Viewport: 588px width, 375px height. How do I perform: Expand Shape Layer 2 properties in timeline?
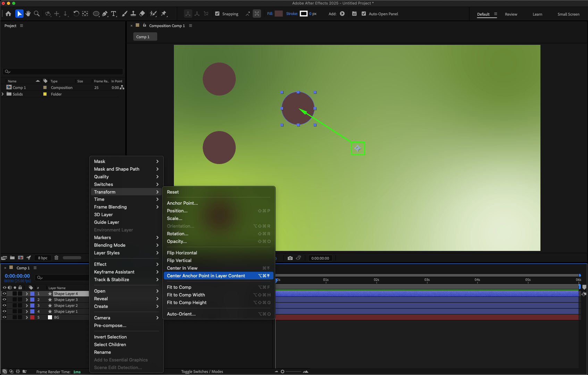[27, 305]
